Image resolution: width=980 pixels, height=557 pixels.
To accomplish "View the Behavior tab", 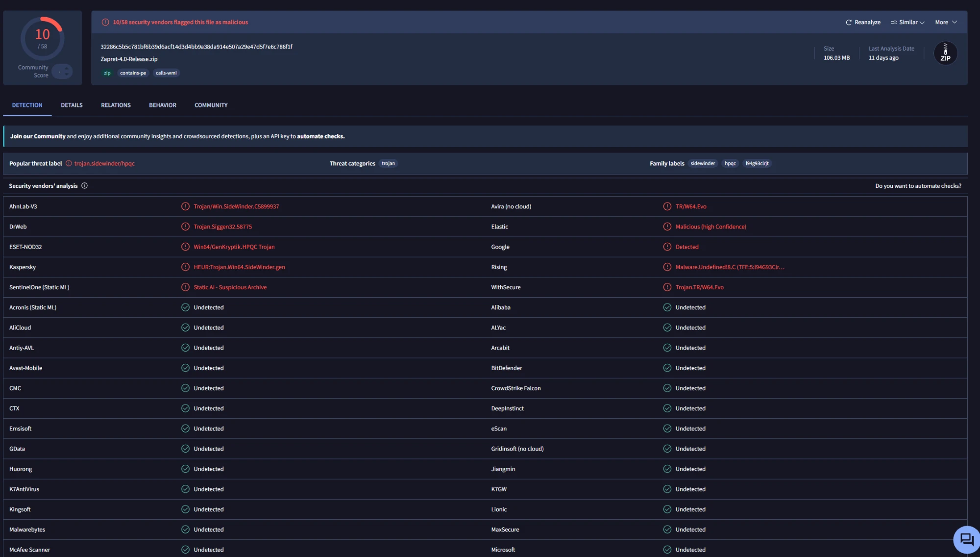I will (163, 105).
